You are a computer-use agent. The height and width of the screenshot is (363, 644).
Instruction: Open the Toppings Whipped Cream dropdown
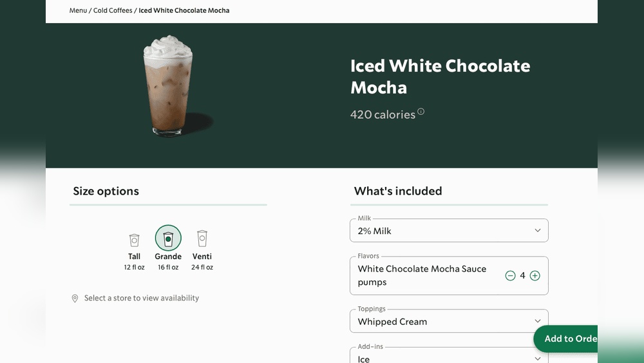click(x=449, y=321)
